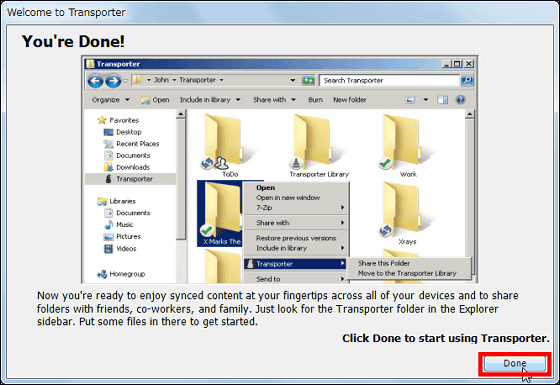Click the sync arrows badge on Xrays folder
560x385 pixels.
click(385, 231)
